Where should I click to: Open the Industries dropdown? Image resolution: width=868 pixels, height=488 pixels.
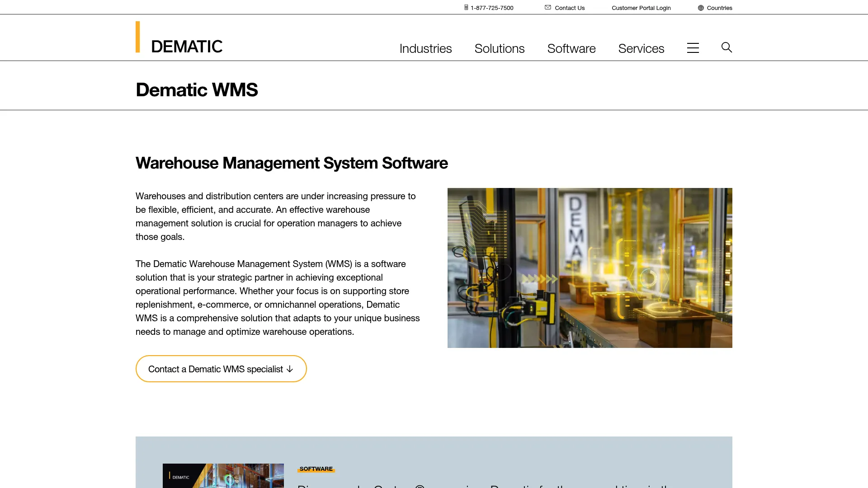click(x=425, y=48)
